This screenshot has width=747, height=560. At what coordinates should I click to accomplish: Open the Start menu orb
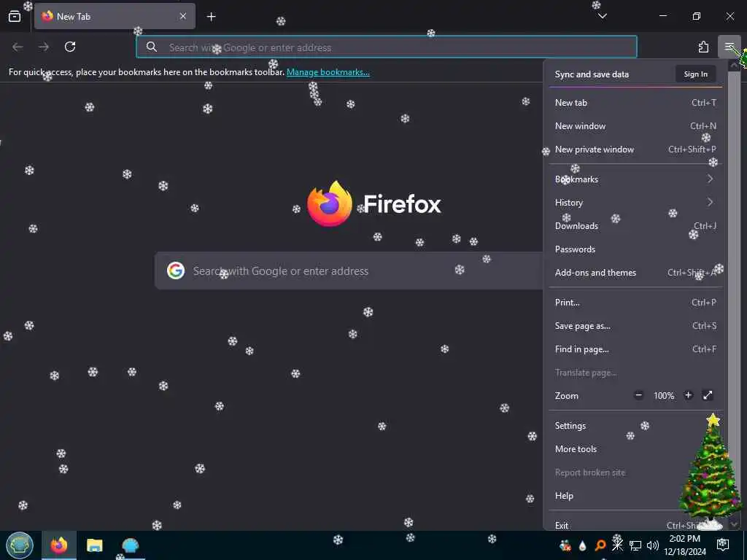pos(20,545)
